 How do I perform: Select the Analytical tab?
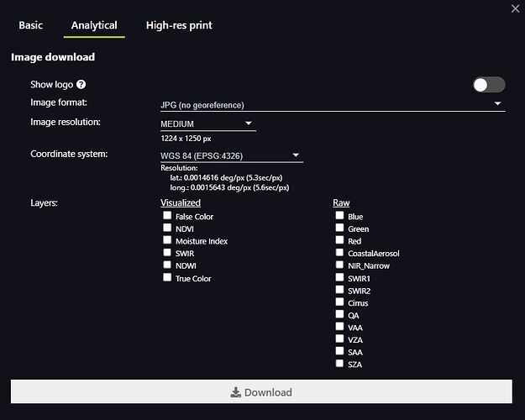pos(94,25)
